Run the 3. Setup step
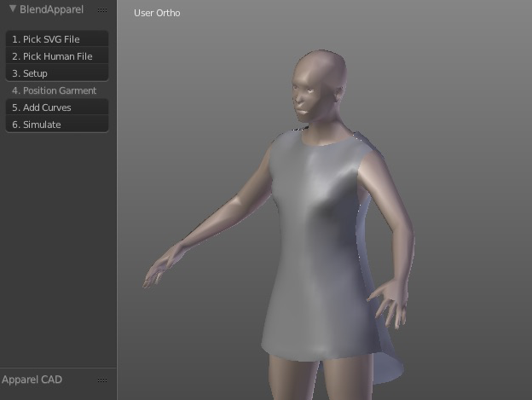 click(57, 73)
